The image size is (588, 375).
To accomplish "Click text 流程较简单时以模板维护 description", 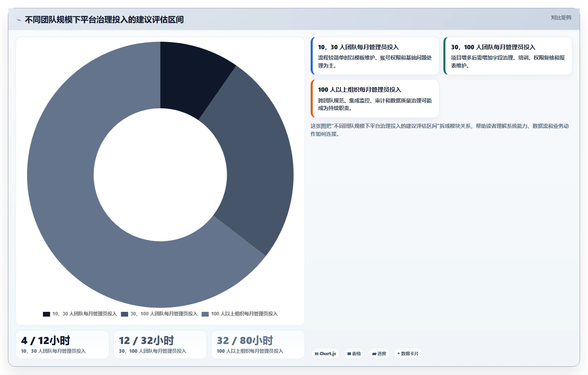I will [375, 62].
